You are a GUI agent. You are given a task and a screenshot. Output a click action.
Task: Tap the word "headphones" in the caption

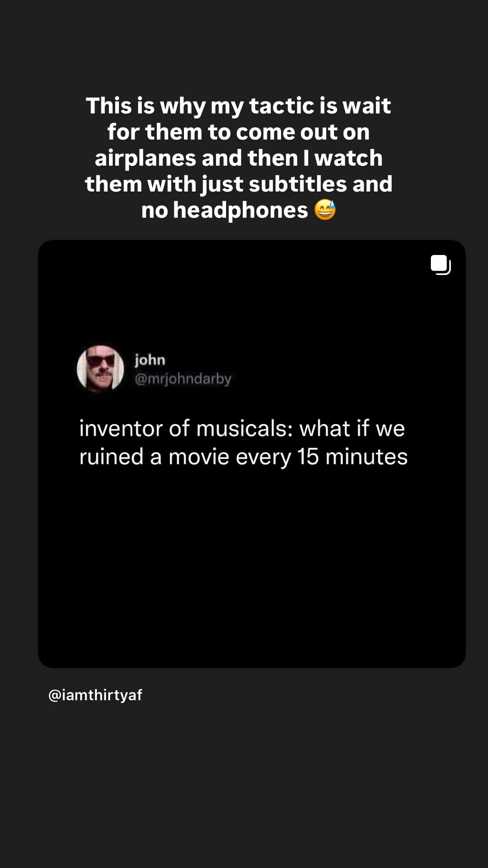pos(240,210)
